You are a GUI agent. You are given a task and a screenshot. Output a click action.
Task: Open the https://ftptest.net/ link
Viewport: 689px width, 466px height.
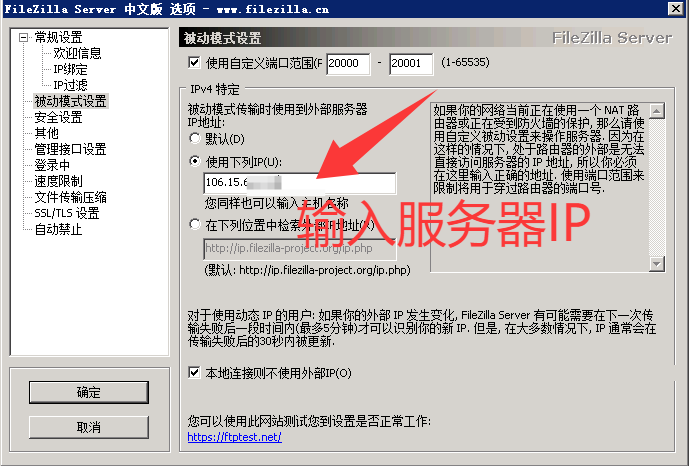[234, 437]
